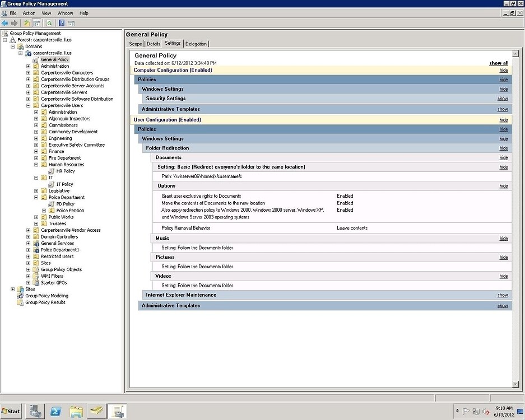Toggle the Show/Hide Console Tree toolbar icon
This screenshot has height=420, width=525.
38,22
